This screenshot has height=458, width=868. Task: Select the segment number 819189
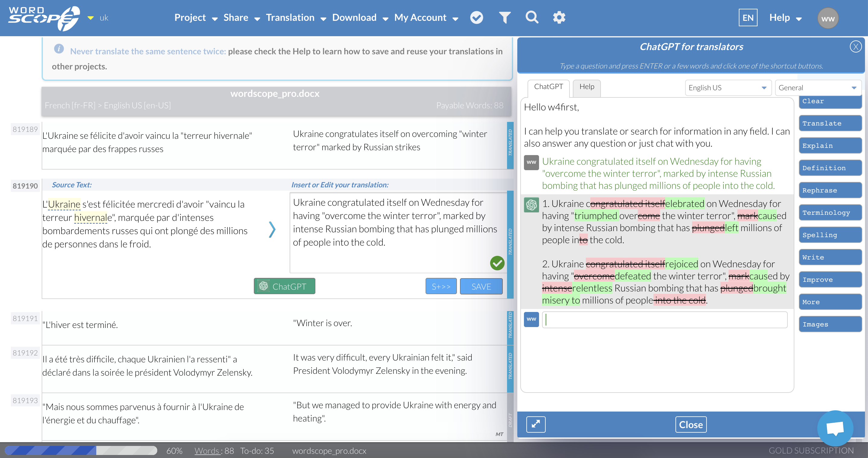[x=25, y=129]
